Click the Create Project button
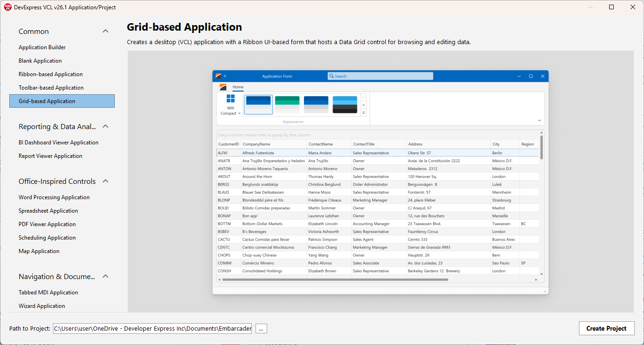Screen dimensions: 644x345 point(606,328)
